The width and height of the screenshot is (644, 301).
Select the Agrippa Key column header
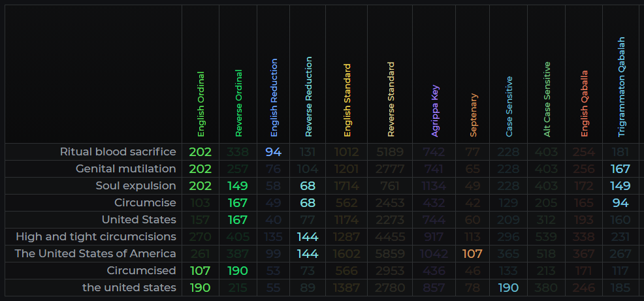(x=435, y=110)
